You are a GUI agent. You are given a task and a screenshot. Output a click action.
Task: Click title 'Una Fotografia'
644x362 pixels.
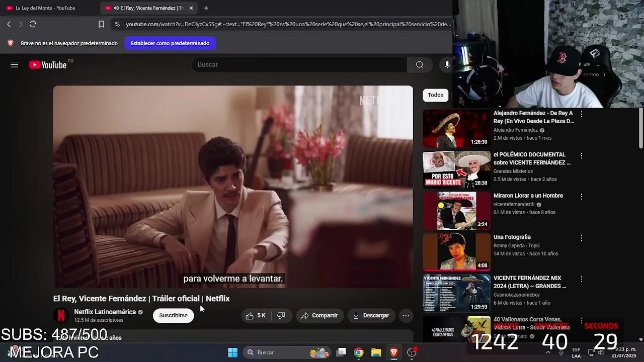[512, 237]
